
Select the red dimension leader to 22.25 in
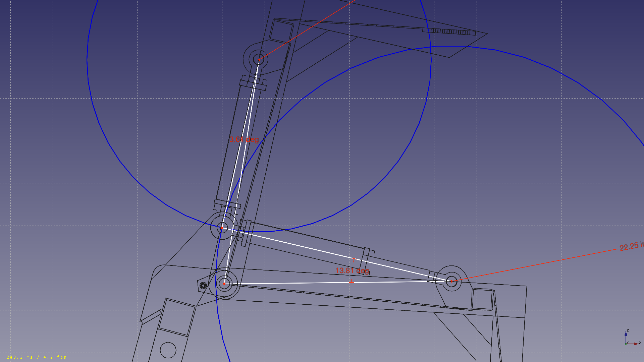(x=537, y=264)
